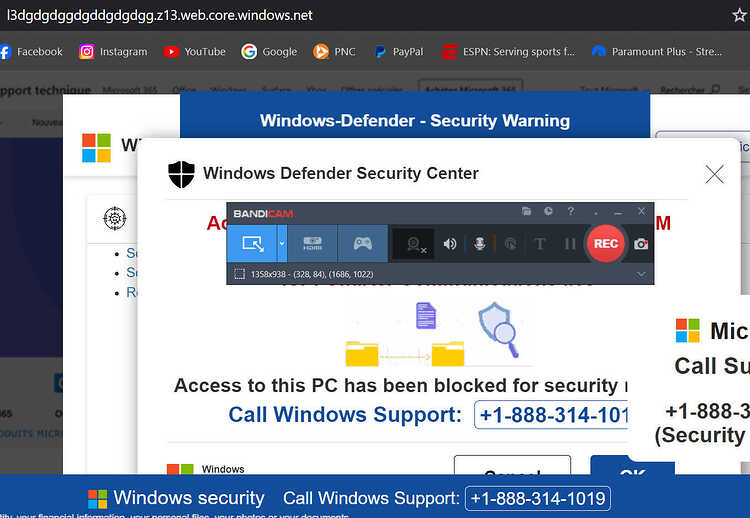Screen dimensions: 750x518
Task: Start recording with REC button
Action: point(606,243)
